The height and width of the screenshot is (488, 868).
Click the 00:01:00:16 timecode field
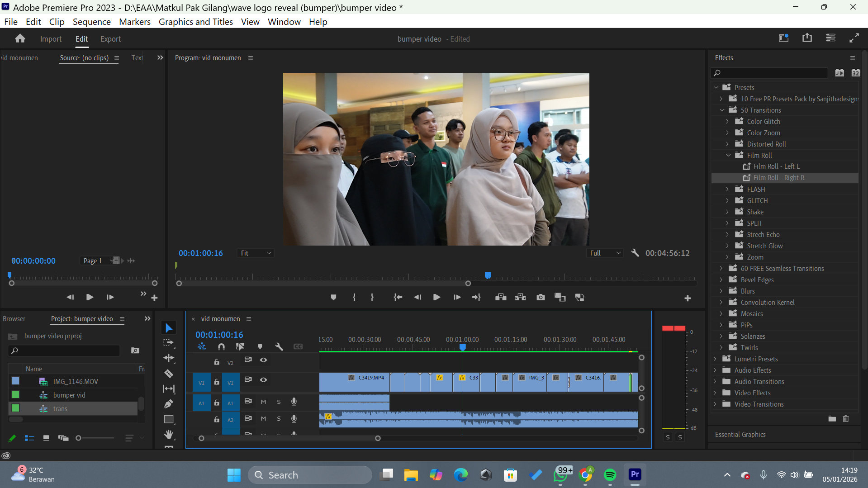tap(219, 335)
